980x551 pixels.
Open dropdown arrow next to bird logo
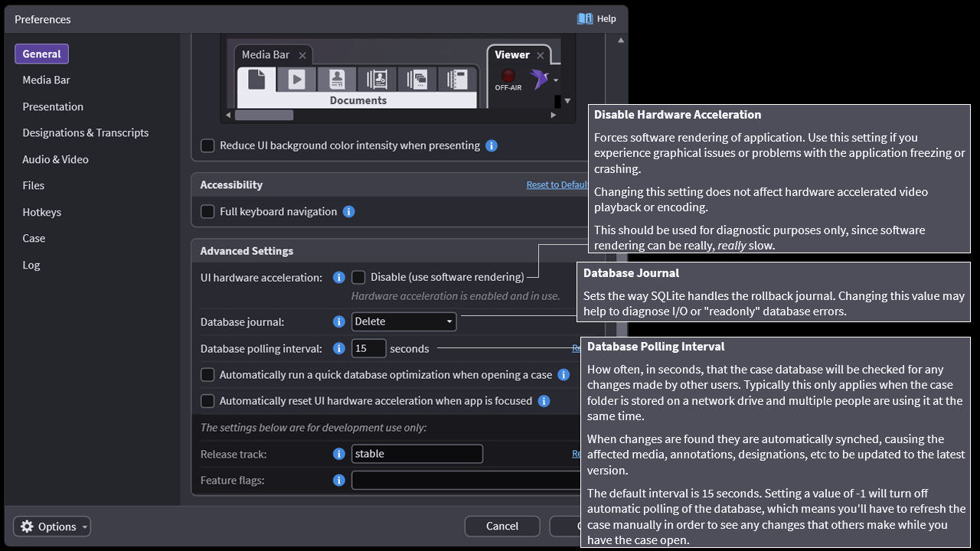coord(556,80)
